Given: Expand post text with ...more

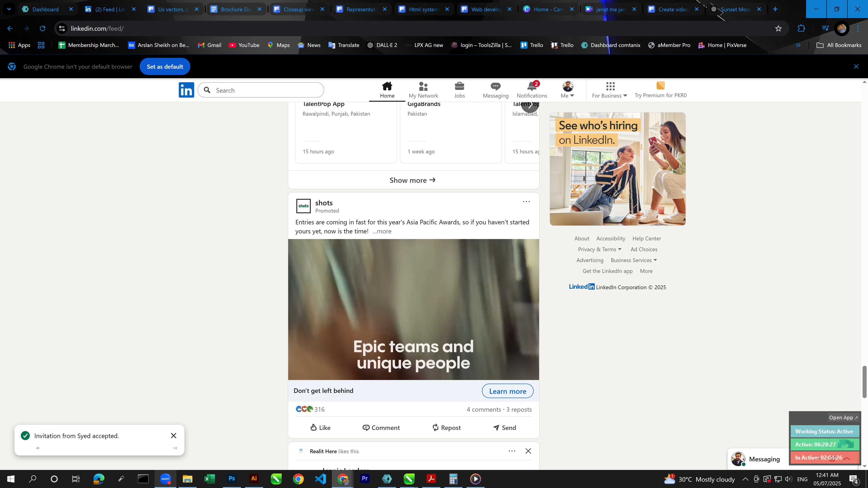Looking at the screenshot, I should (381, 231).
